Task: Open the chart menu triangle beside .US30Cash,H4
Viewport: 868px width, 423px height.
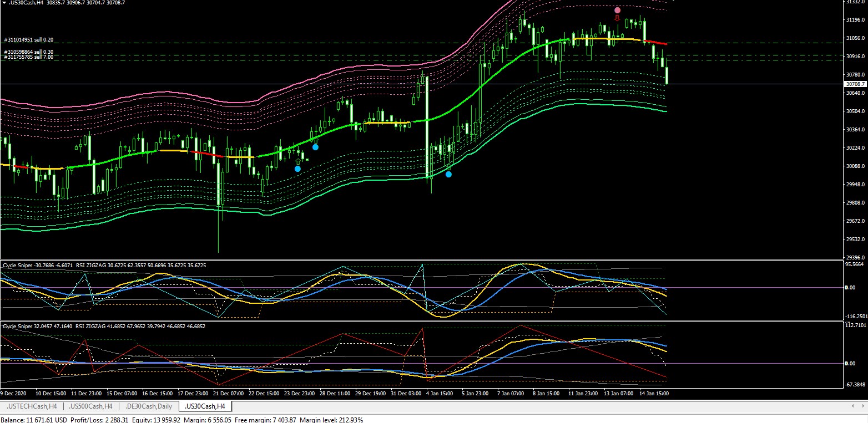Action: coord(5,3)
